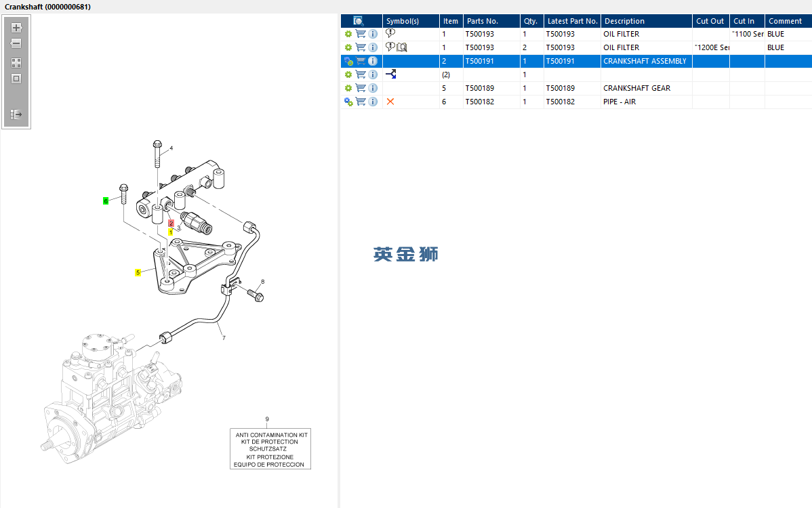The image size is (812, 508).
Task: Open info for PIPE - AIR row
Action: point(373,102)
